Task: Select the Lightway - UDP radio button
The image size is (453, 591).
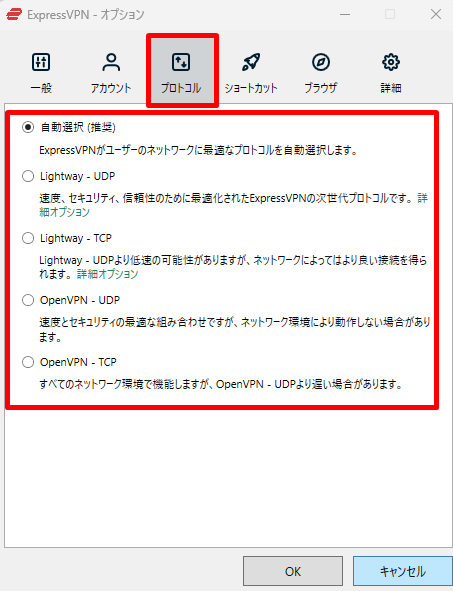Action: click(28, 176)
